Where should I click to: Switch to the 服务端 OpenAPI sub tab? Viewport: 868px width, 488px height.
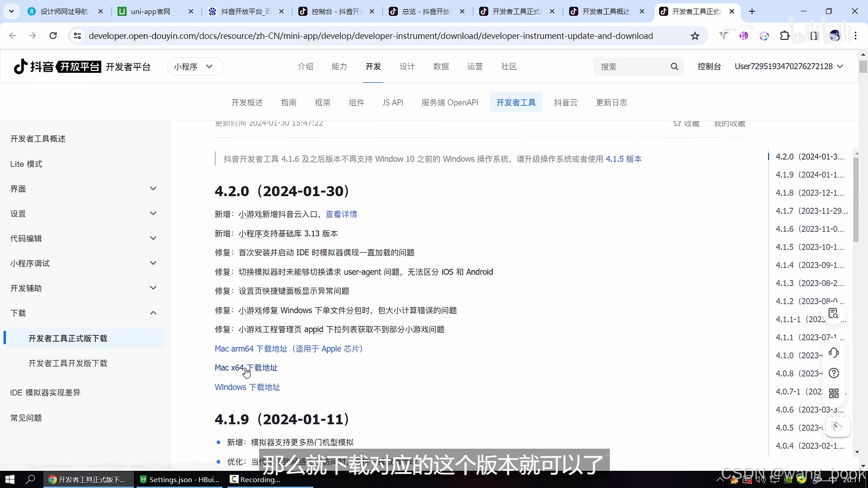point(450,103)
